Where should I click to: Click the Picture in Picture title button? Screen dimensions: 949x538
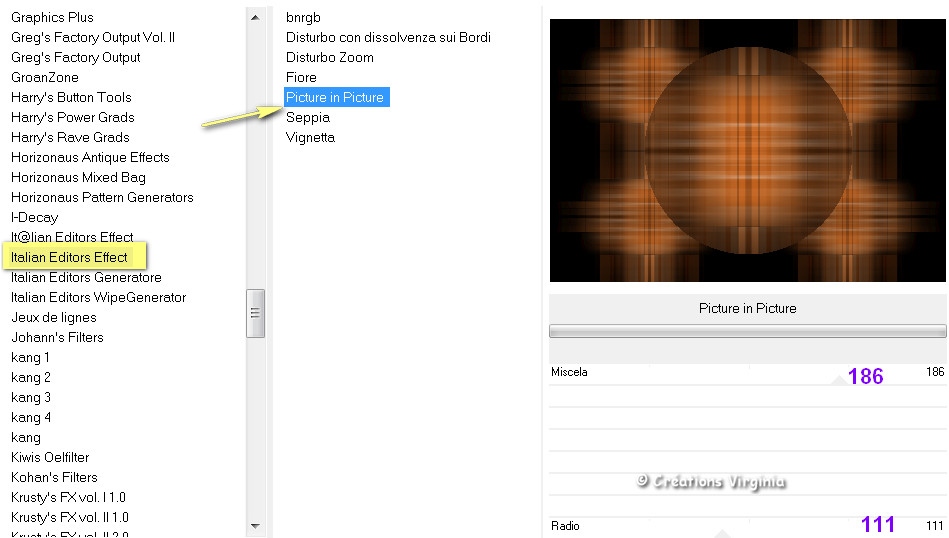747,309
